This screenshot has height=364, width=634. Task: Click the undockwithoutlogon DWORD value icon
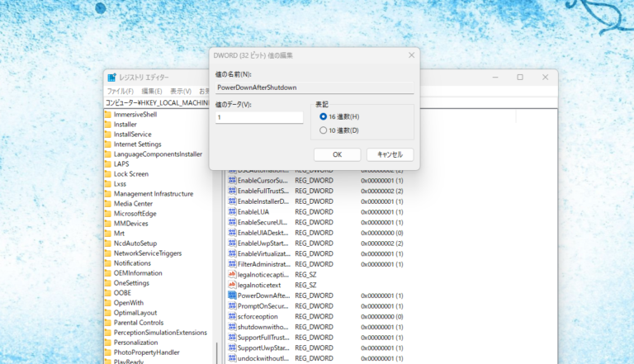pos(232,358)
